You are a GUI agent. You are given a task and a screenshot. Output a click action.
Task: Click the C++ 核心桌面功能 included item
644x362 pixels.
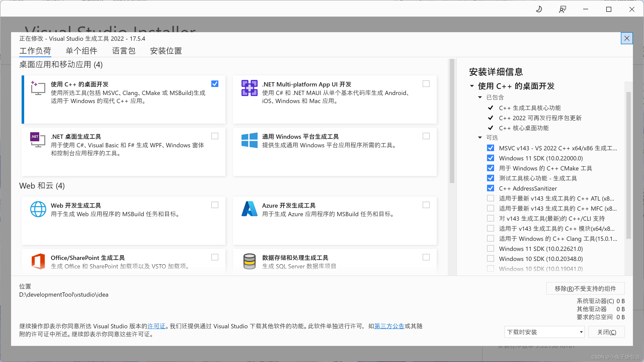click(x=524, y=128)
